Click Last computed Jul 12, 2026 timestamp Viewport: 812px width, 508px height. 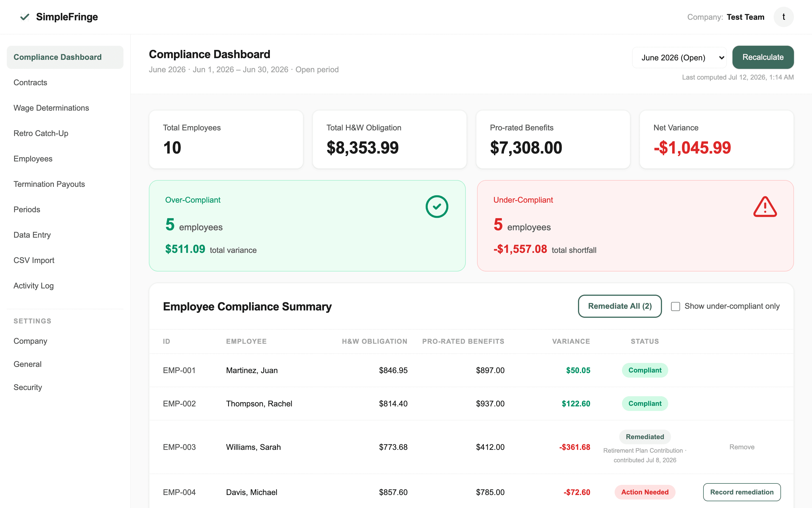(x=738, y=77)
